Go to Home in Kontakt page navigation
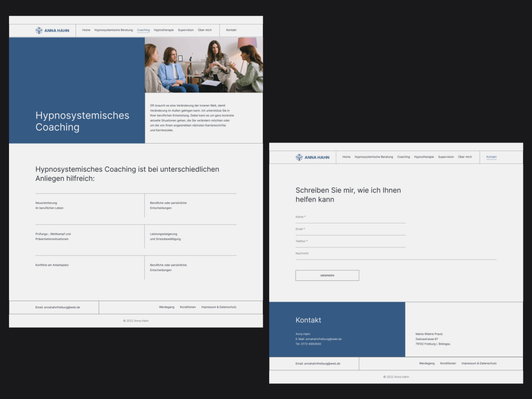The image size is (532, 399). pyautogui.click(x=346, y=157)
